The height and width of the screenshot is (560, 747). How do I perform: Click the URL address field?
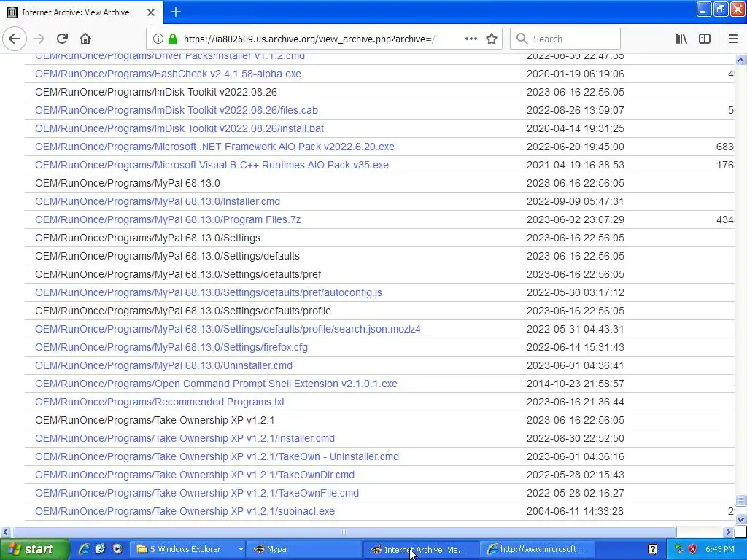pyautogui.click(x=309, y=39)
